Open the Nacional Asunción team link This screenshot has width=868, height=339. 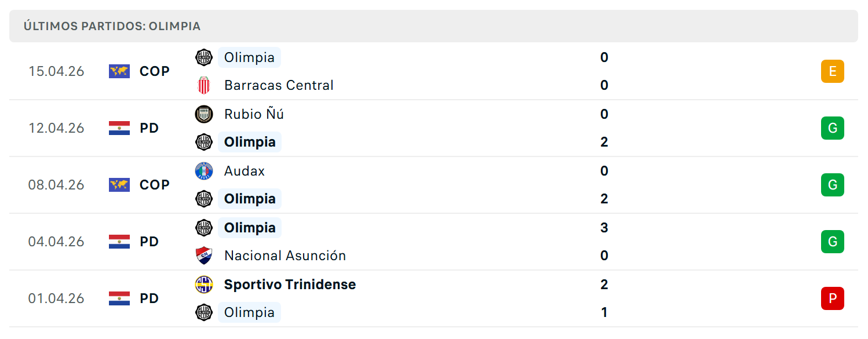point(285,256)
